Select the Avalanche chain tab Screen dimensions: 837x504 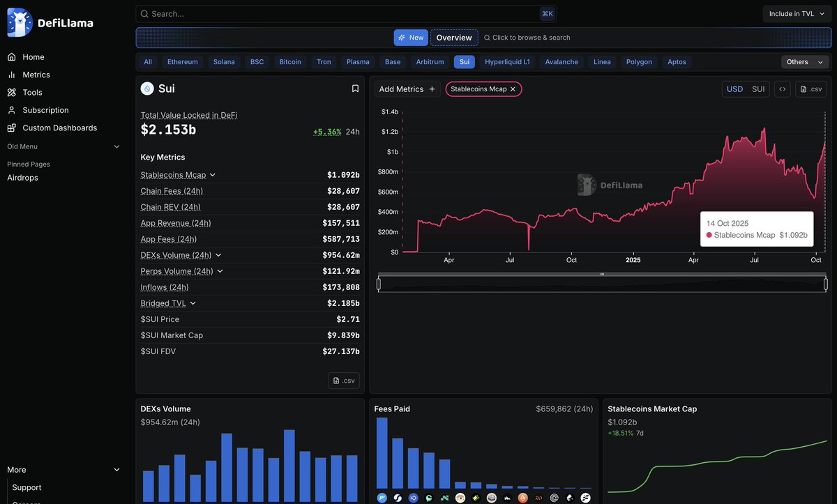point(561,62)
